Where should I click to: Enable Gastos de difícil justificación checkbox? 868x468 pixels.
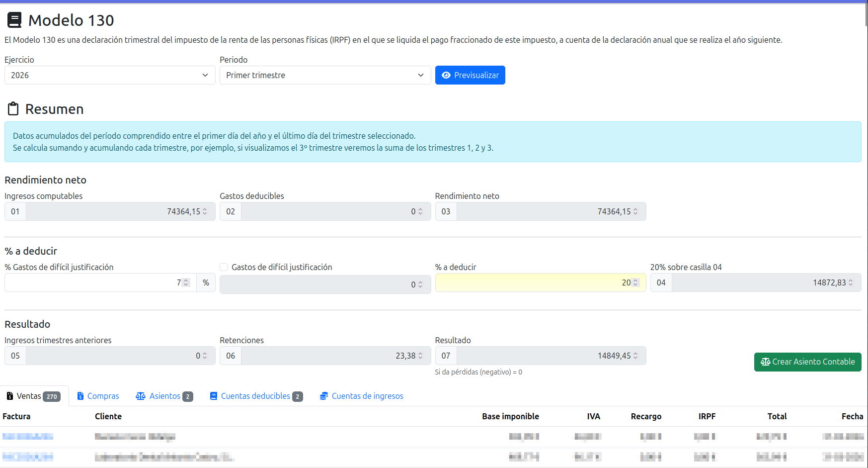224,267
